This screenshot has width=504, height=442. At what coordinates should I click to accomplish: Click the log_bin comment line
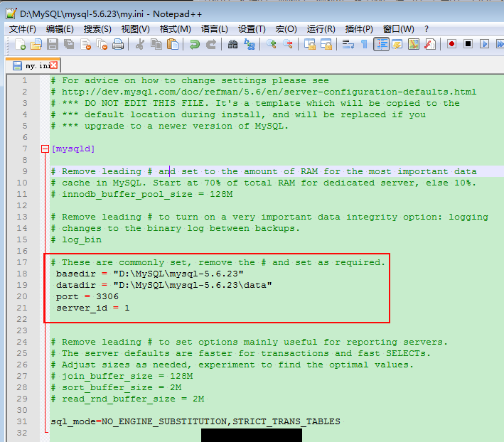(x=76, y=240)
